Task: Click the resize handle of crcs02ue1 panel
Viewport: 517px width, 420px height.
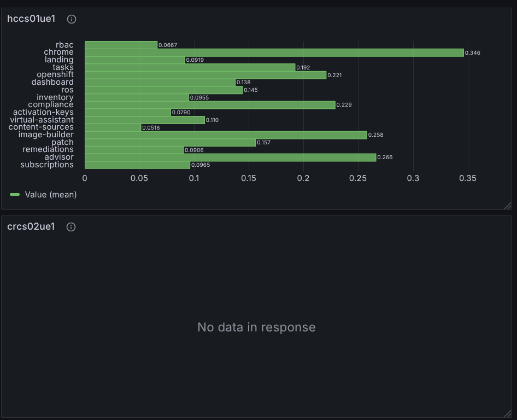Action: [x=508, y=413]
